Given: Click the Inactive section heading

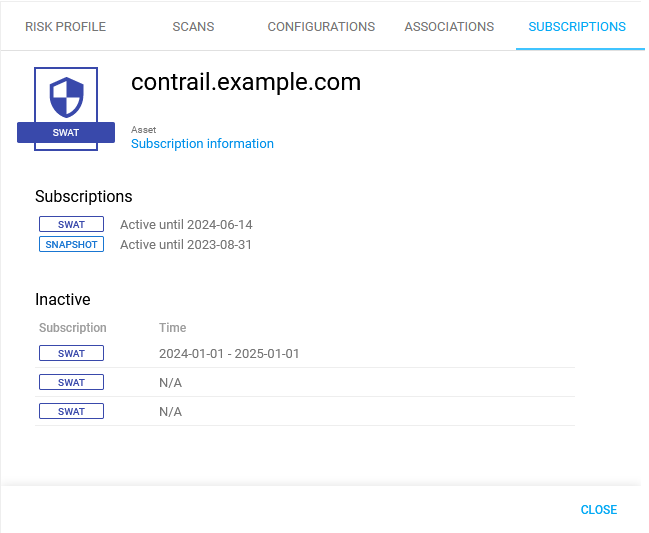Looking at the screenshot, I should click(63, 299).
